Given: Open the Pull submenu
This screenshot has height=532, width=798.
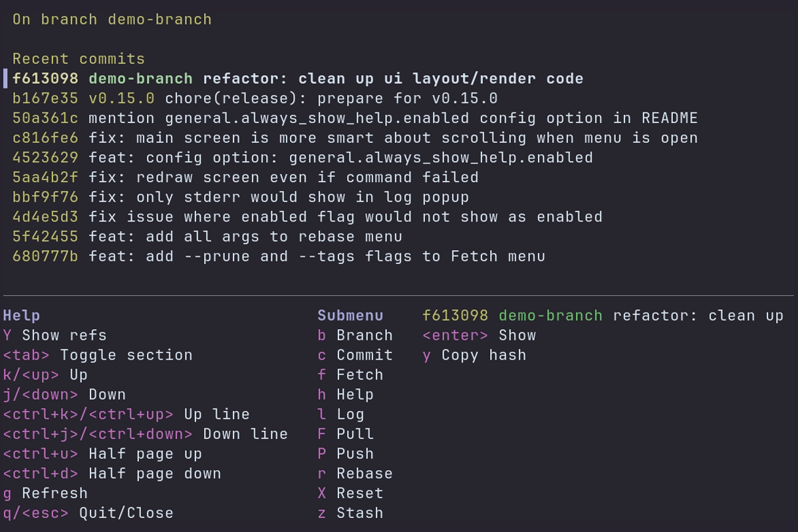Looking at the screenshot, I should pos(346,434).
